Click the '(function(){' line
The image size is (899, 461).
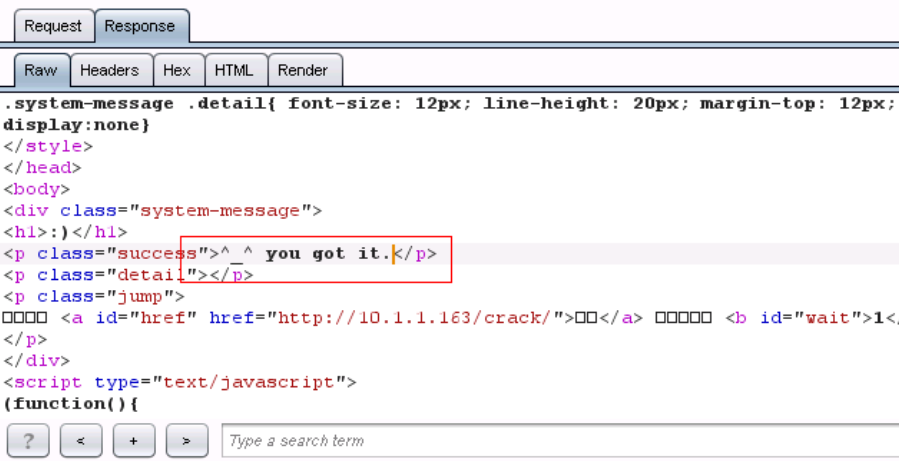[71, 404]
